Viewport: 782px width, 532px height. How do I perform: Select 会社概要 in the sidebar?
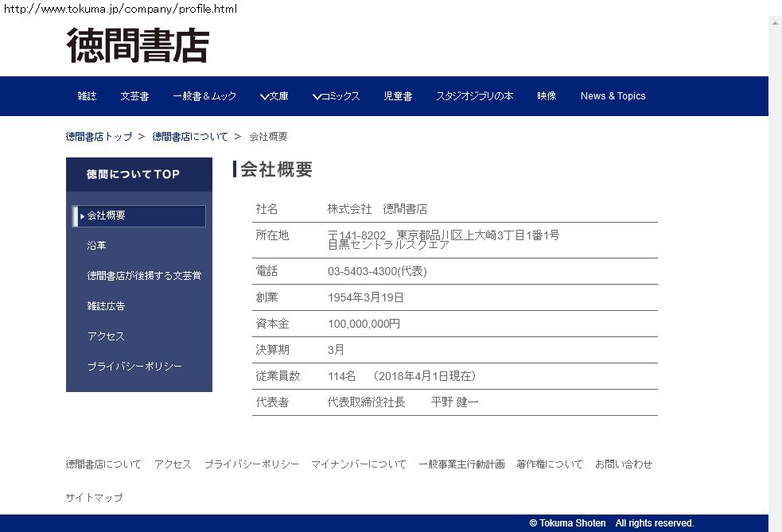pos(139,216)
